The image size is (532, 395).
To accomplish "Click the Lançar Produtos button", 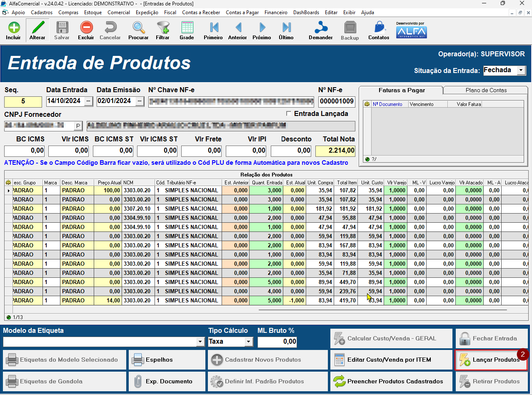I will pos(491,360).
